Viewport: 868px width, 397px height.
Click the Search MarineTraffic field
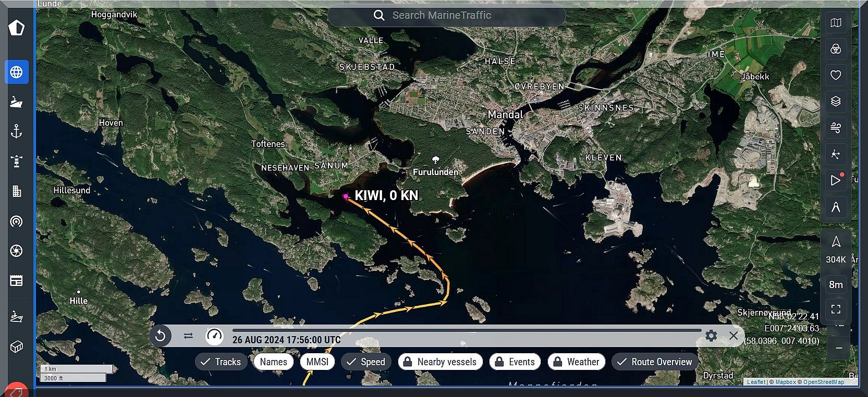pos(446,16)
